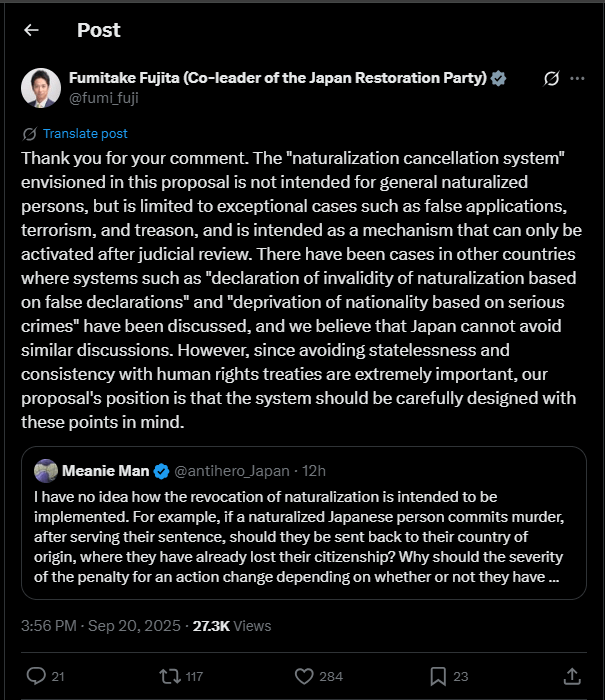Click the Grok icon on the post
605x700 pixels.
[550, 78]
